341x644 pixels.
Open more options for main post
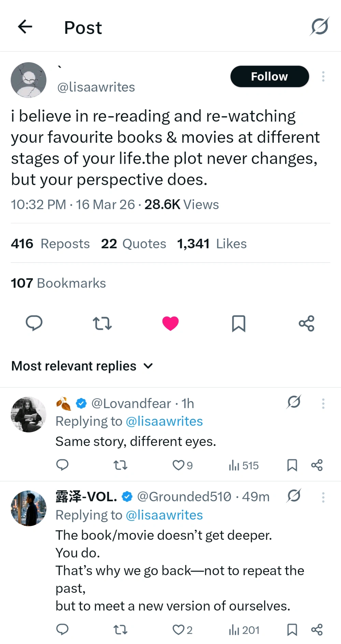pos(323,76)
